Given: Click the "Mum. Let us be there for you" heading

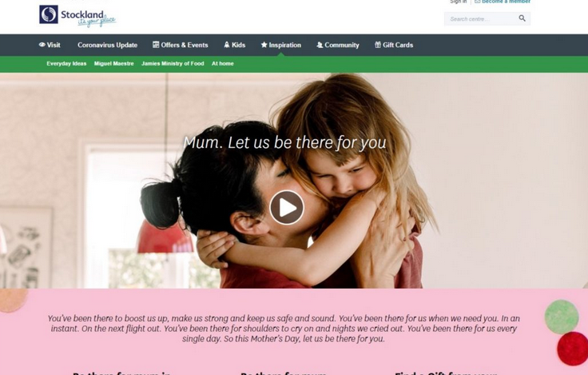Looking at the screenshot, I should coord(284,142).
